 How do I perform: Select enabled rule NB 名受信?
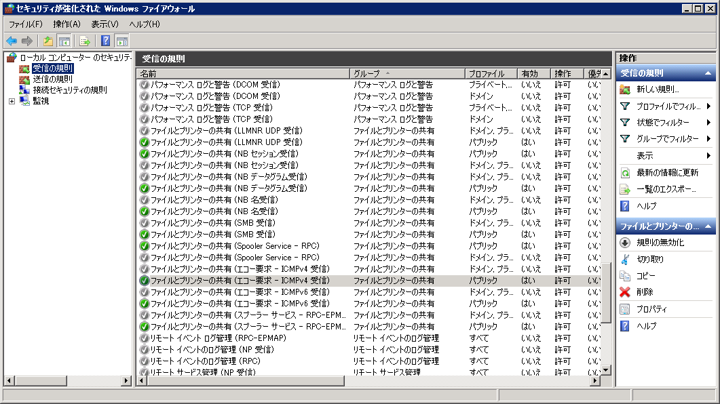coord(369,211)
